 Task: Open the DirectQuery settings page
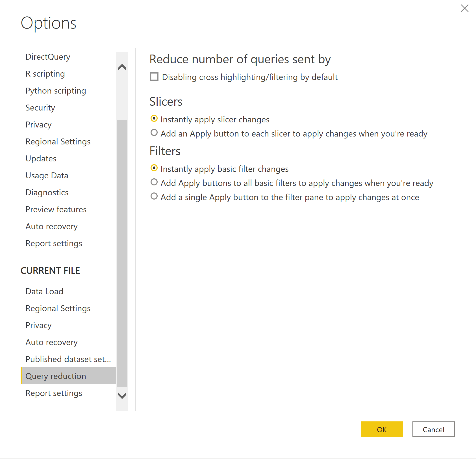click(x=47, y=57)
